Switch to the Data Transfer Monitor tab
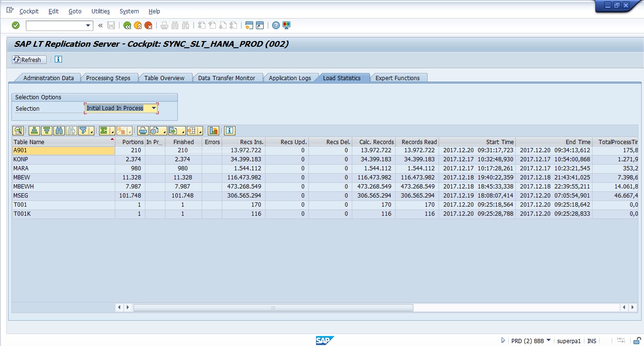This screenshot has width=644, height=346. click(228, 77)
